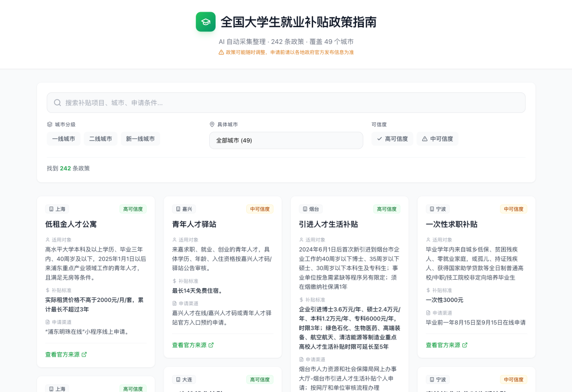
Task: Click the 找到 242 条政策 result count
Action: tap(68, 168)
